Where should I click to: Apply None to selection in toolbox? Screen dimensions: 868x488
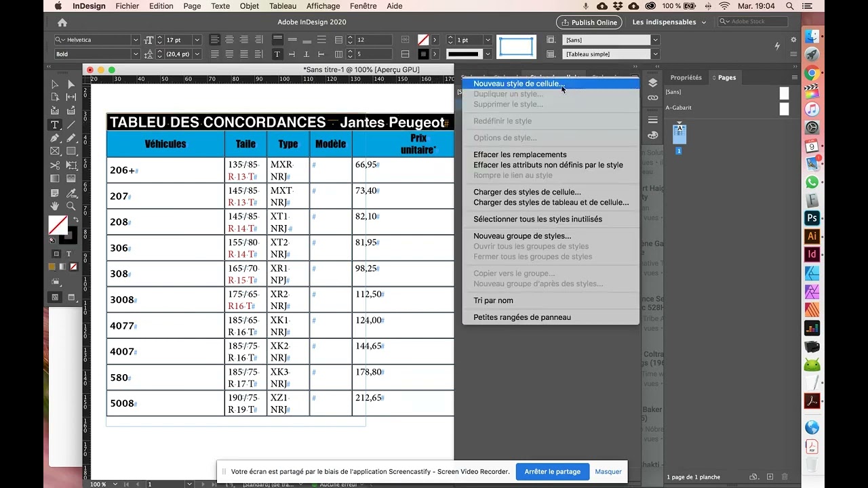coord(74,267)
